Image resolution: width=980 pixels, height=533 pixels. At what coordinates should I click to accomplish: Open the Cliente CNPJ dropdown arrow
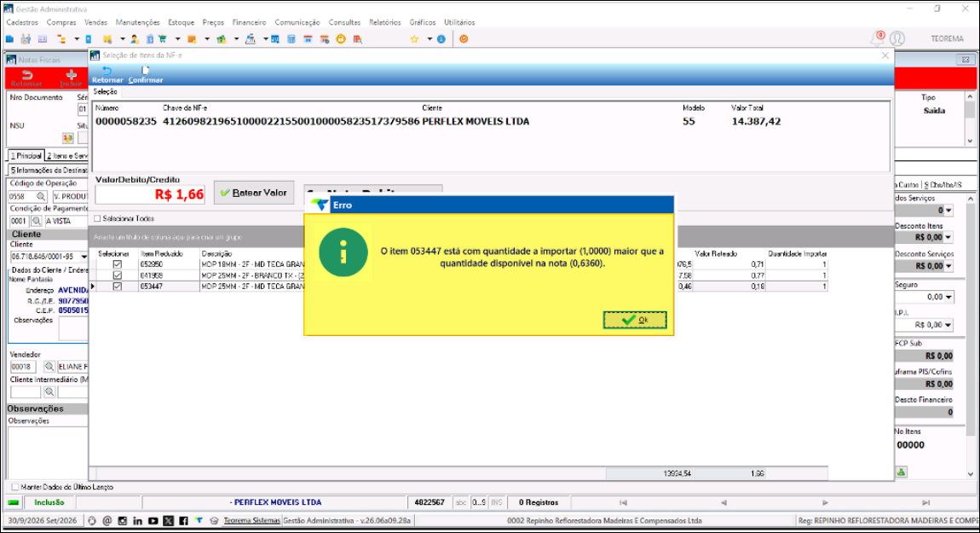(84, 257)
